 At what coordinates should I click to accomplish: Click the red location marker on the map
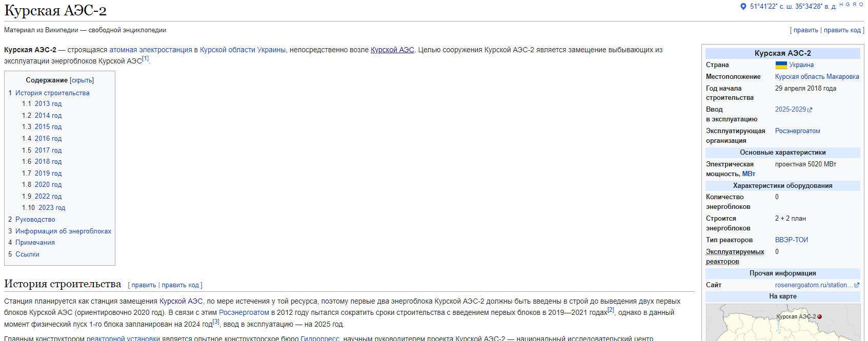819,316
